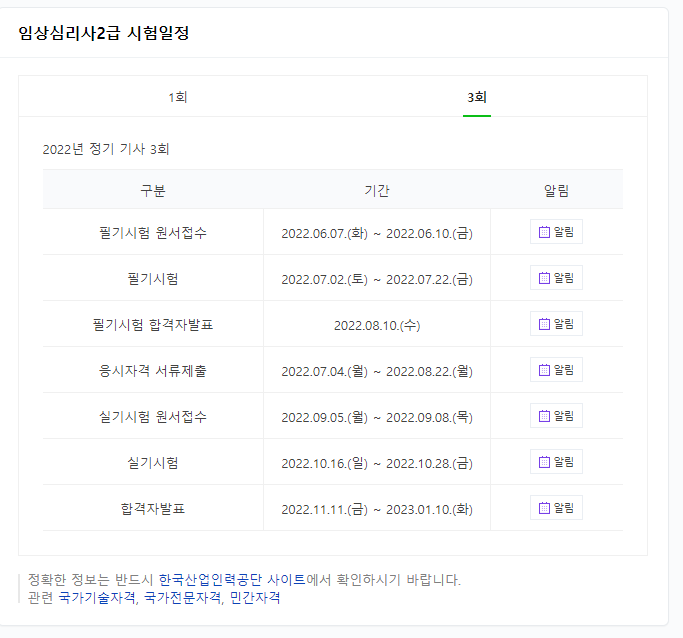The height and width of the screenshot is (638, 683).
Task: Click 알림 button in 실기시험 row
Action: pyautogui.click(x=556, y=462)
